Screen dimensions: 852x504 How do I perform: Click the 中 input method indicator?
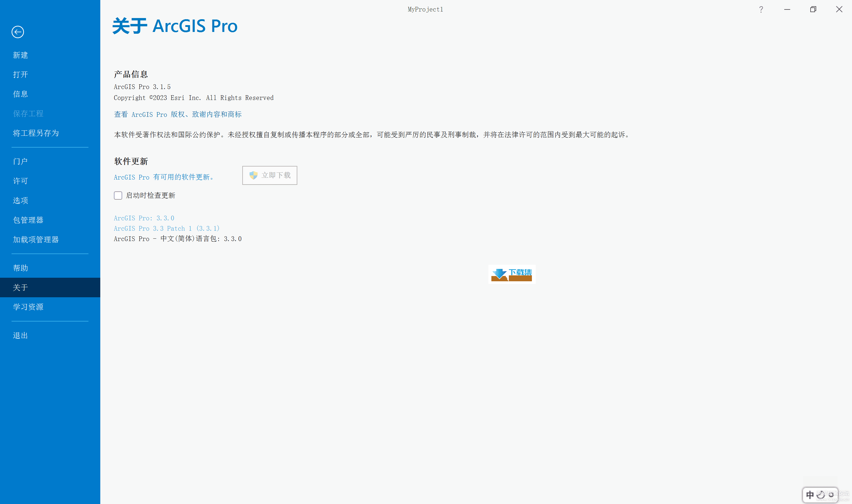[810, 495]
